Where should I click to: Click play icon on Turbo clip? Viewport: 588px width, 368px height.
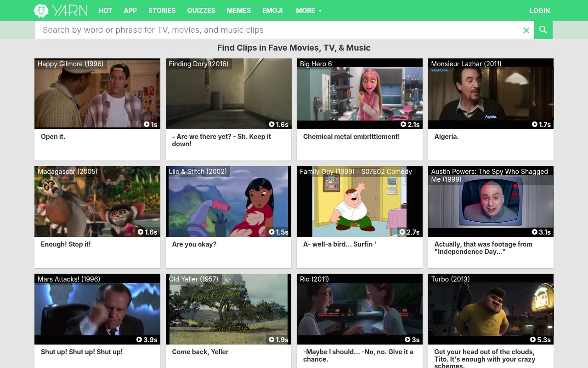click(x=533, y=339)
